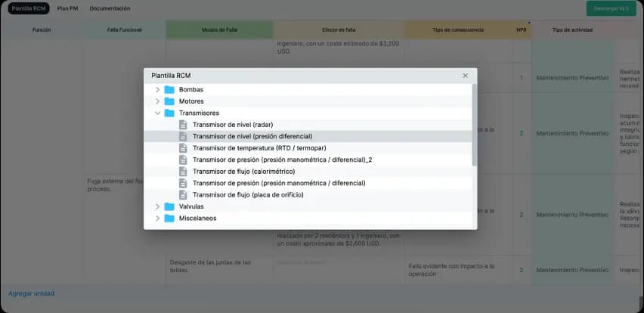Click the Motores folder icon
The height and width of the screenshot is (313, 644).
coord(169,101)
